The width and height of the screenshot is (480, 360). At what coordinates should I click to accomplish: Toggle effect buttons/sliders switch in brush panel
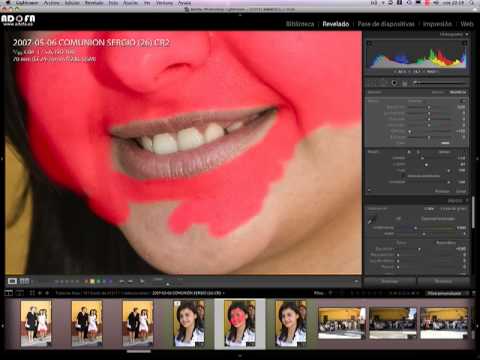point(465,101)
